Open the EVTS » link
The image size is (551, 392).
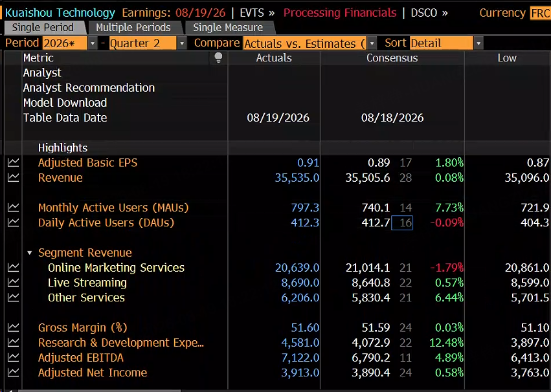pos(257,13)
